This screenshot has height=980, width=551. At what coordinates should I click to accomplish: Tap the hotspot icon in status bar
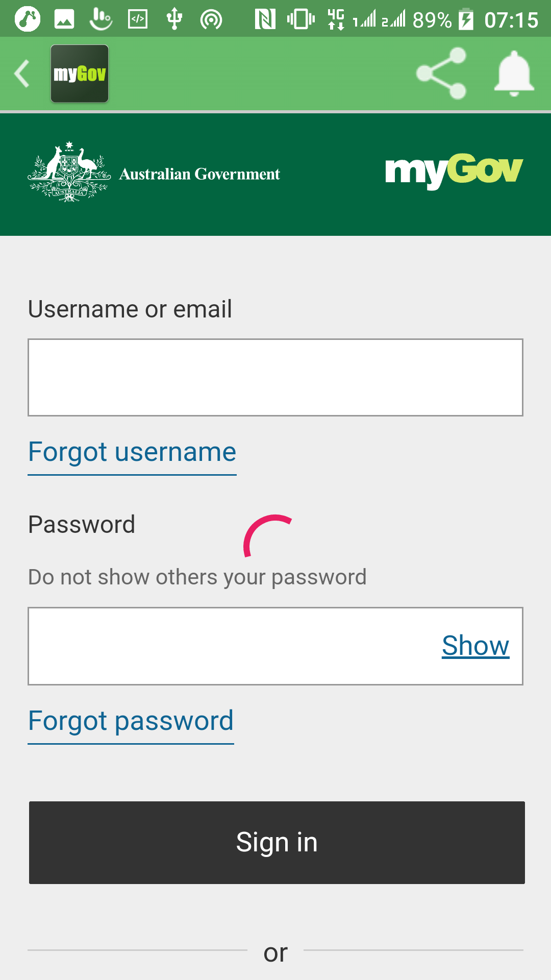pyautogui.click(x=211, y=19)
